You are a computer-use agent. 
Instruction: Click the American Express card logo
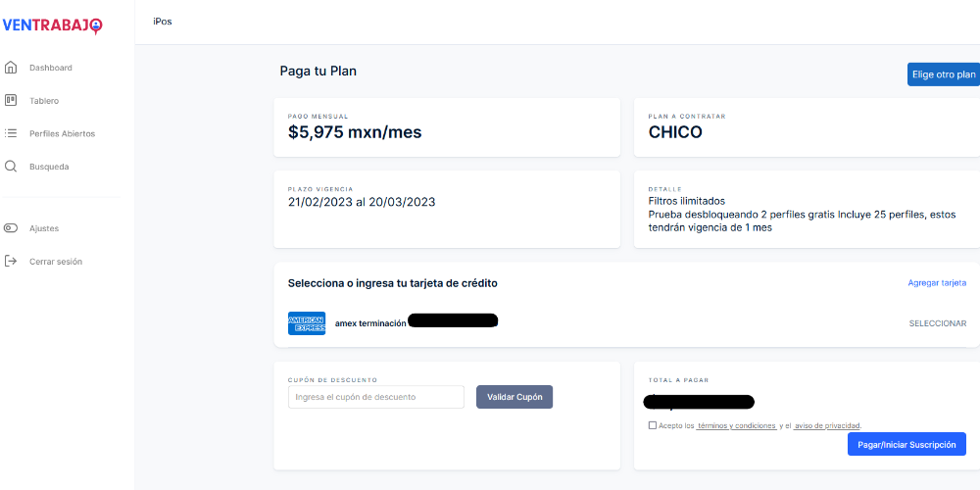coord(306,323)
